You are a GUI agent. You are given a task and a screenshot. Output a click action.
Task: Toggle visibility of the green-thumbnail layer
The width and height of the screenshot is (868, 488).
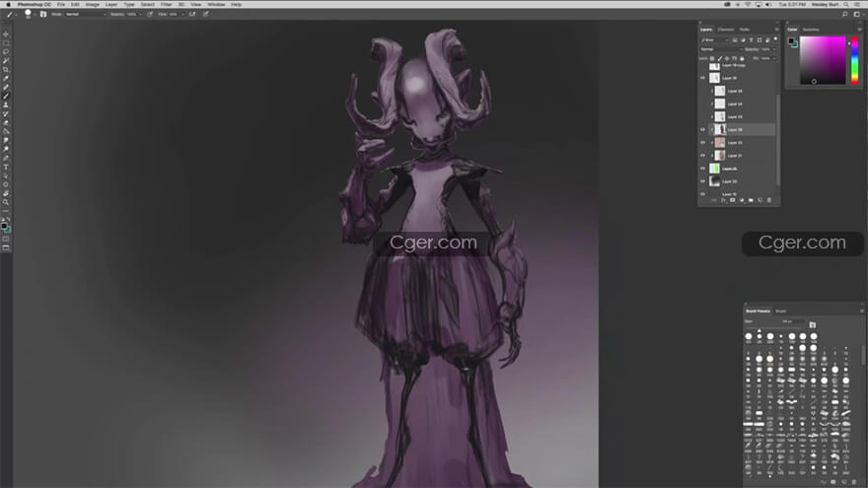703,169
